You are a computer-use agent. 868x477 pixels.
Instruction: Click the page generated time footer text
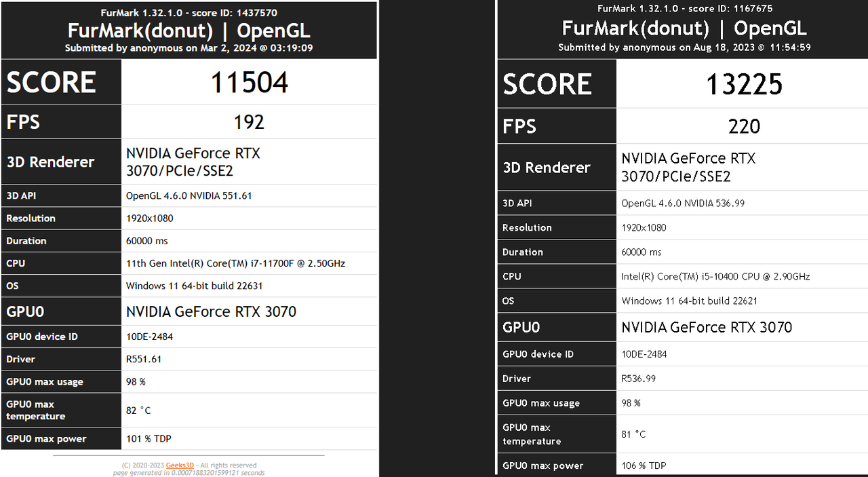pyautogui.click(x=189, y=473)
